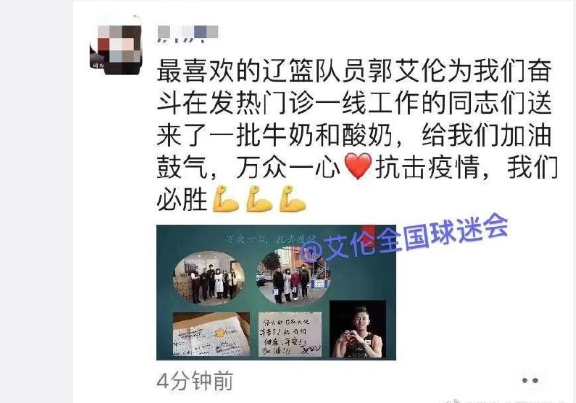Click the collage header caption text
Screen dimensions: 576x403
(x=271, y=240)
